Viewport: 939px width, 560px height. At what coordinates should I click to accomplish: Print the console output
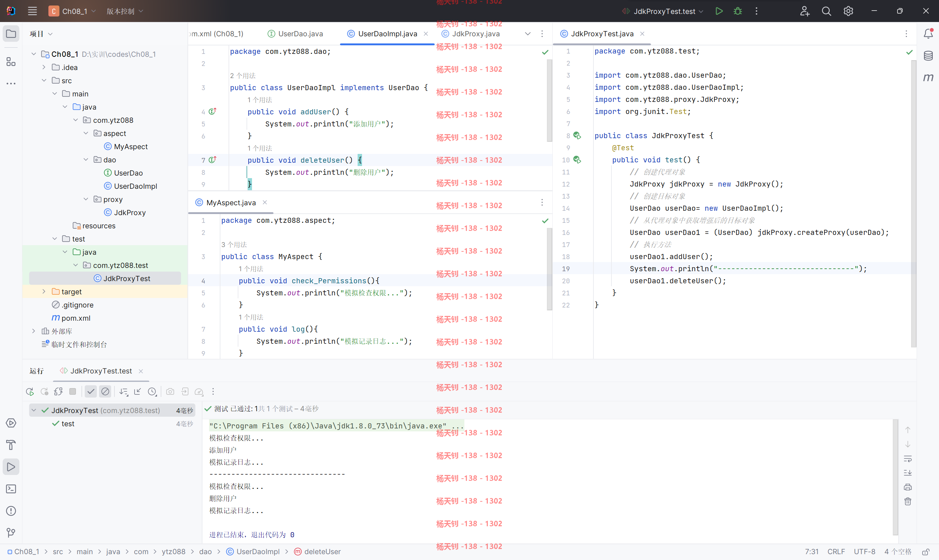908,487
